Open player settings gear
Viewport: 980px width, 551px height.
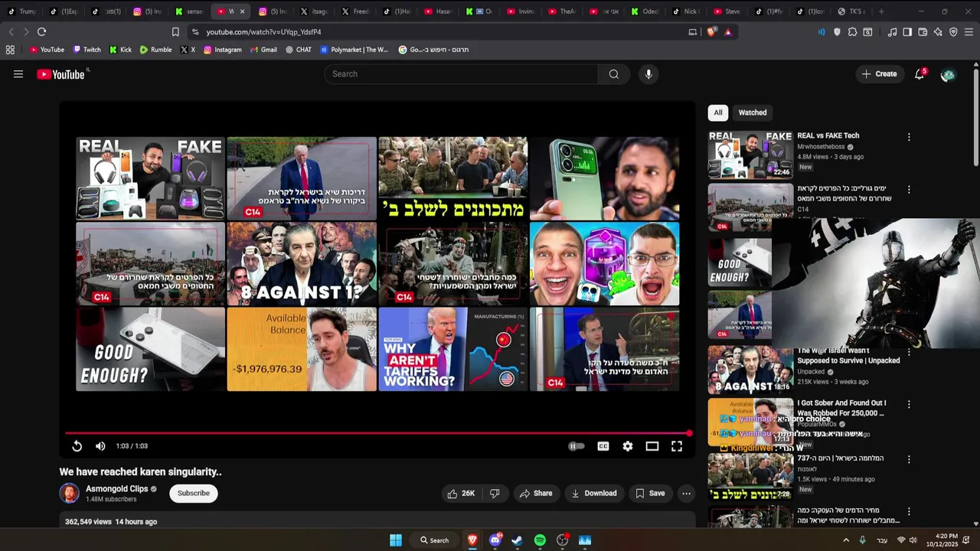[628, 446]
